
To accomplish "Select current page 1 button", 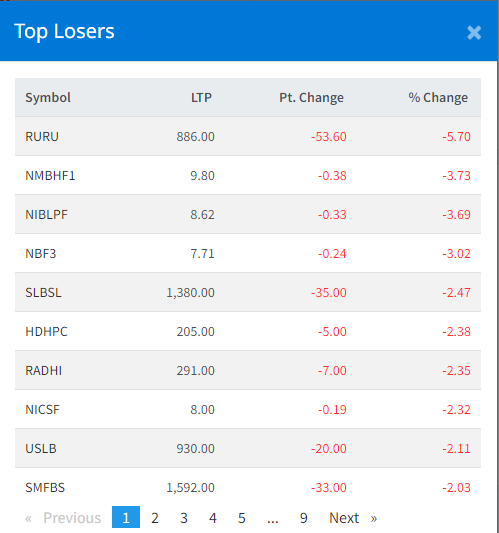I will pyautogui.click(x=126, y=517).
